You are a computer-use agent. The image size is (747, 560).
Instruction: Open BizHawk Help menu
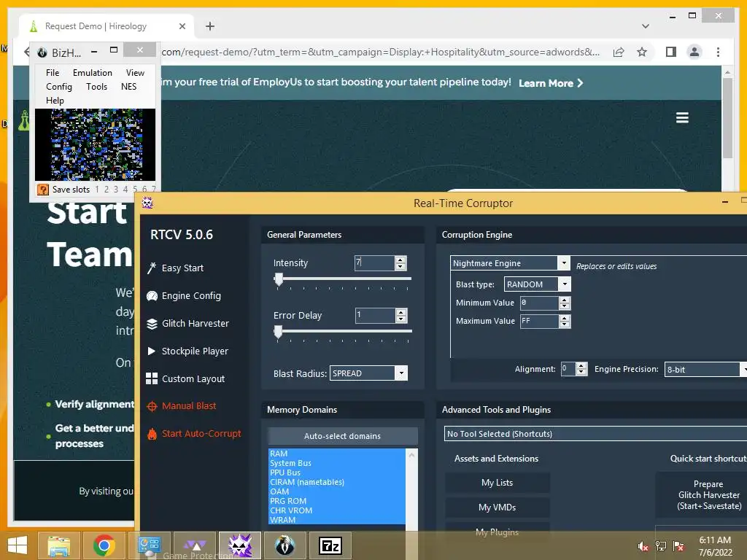55,101
